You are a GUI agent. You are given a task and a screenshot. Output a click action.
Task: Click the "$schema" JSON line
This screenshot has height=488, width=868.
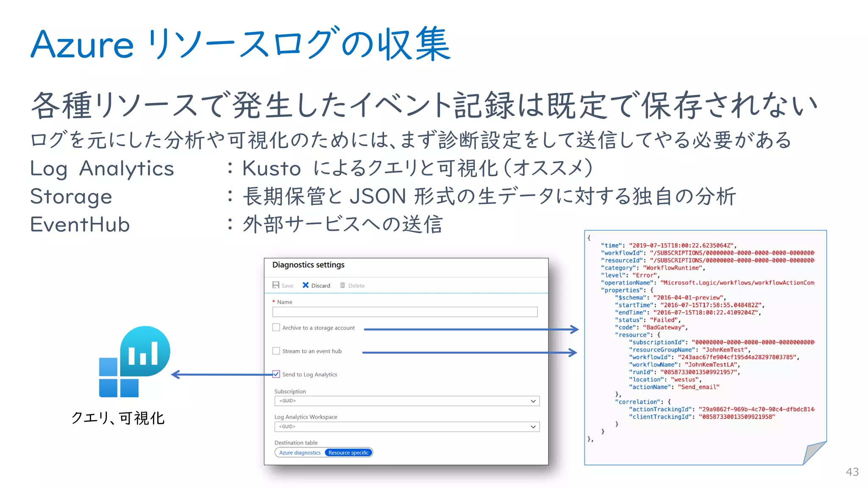(x=670, y=298)
